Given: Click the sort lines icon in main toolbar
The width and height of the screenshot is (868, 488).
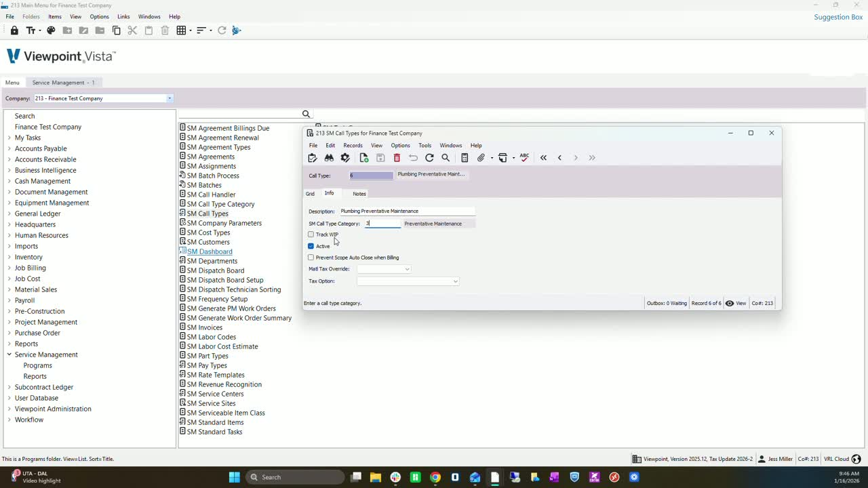Looking at the screenshot, I should click(x=201, y=30).
